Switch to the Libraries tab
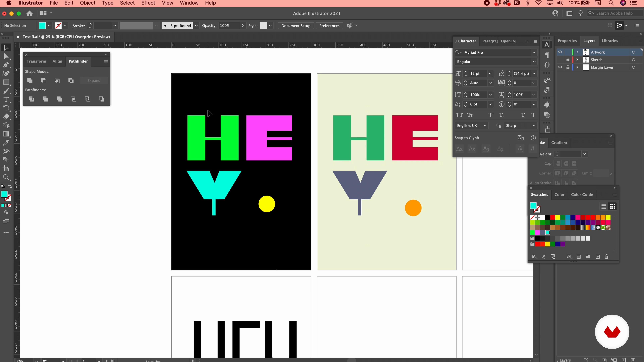The image size is (644, 362). [x=609, y=41]
